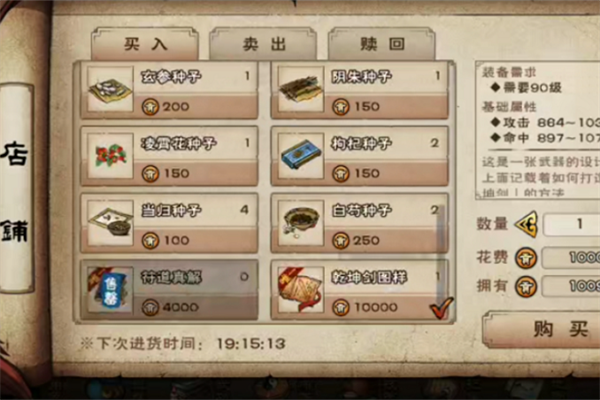Screen dimensions: 600x400
Task: Click the gold coin icon beside 拥有
Action: coord(526,287)
